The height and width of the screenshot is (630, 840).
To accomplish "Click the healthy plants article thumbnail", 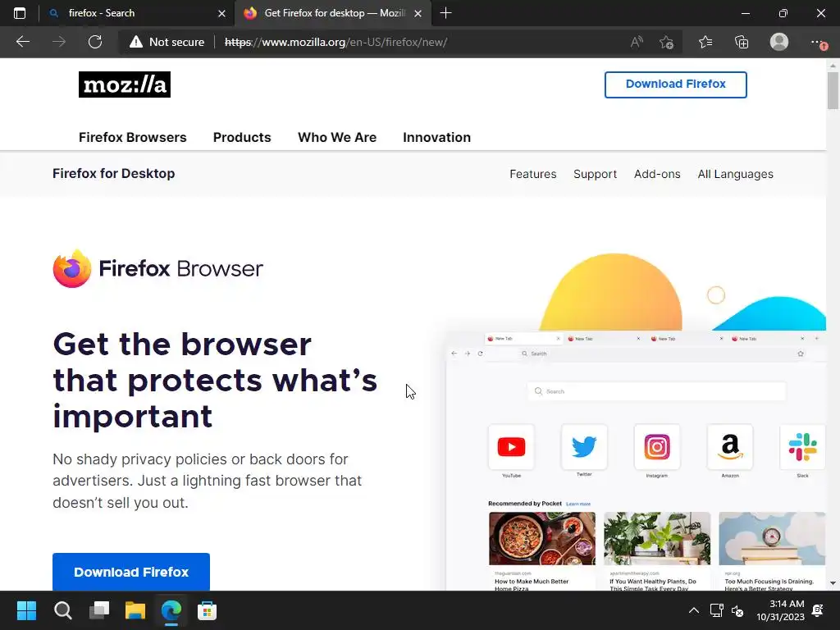I will [x=657, y=538].
